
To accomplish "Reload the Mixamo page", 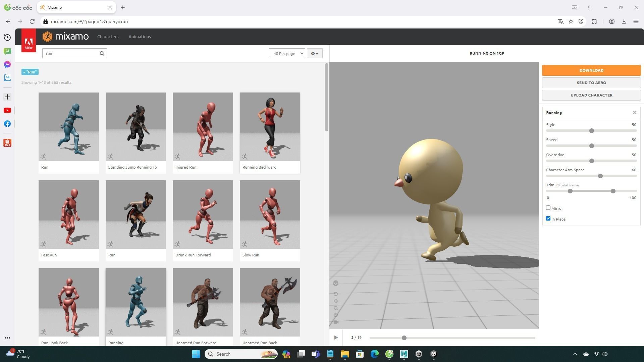I will (32, 21).
